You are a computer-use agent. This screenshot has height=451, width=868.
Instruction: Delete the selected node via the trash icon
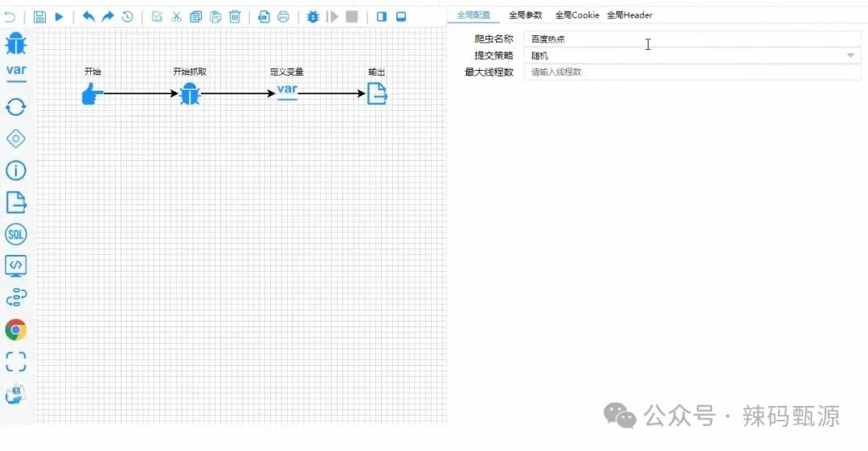click(x=235, y=17)
